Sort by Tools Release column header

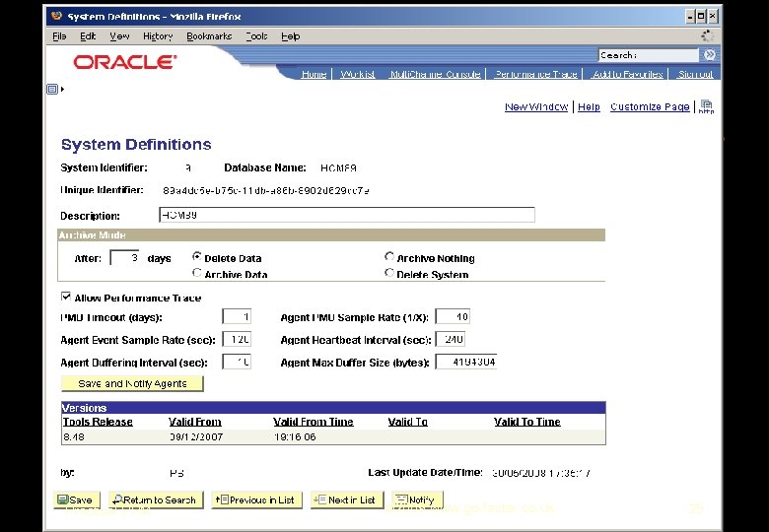(98, 422)
